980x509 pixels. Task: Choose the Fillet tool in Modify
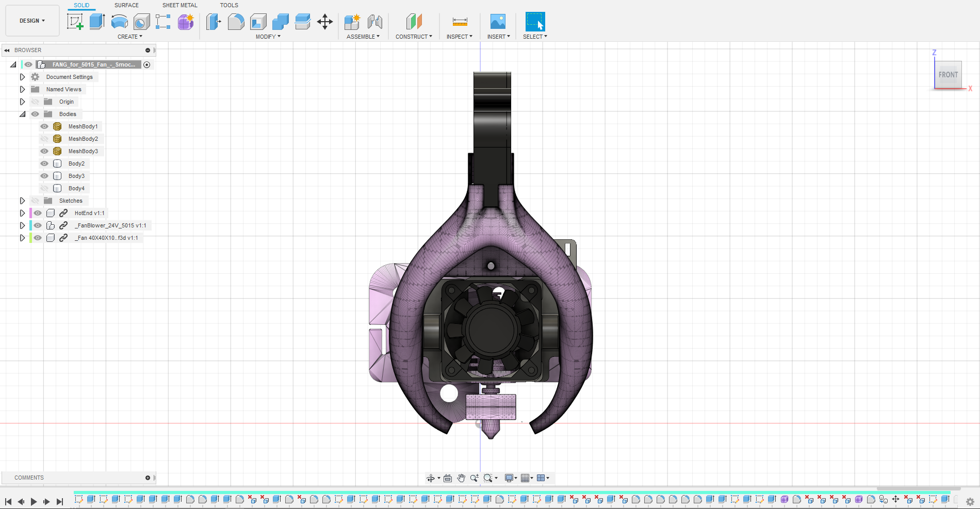(x=236, y=22)
